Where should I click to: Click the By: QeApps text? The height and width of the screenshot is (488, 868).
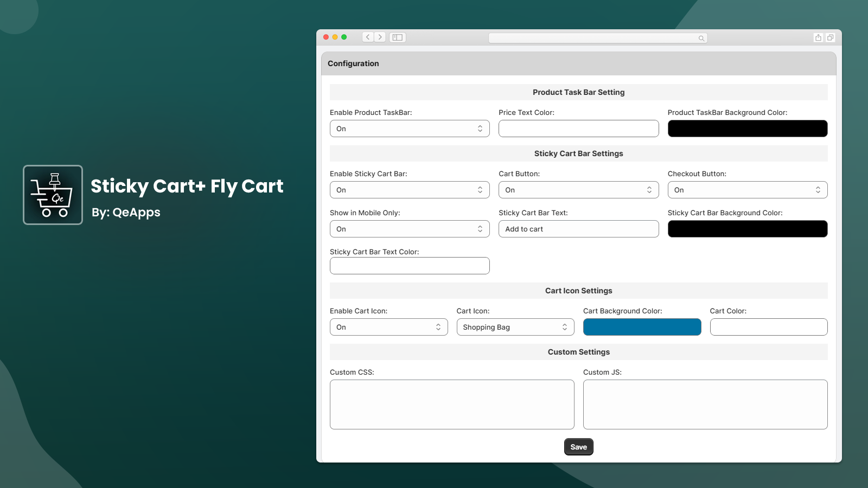point(126,213)
